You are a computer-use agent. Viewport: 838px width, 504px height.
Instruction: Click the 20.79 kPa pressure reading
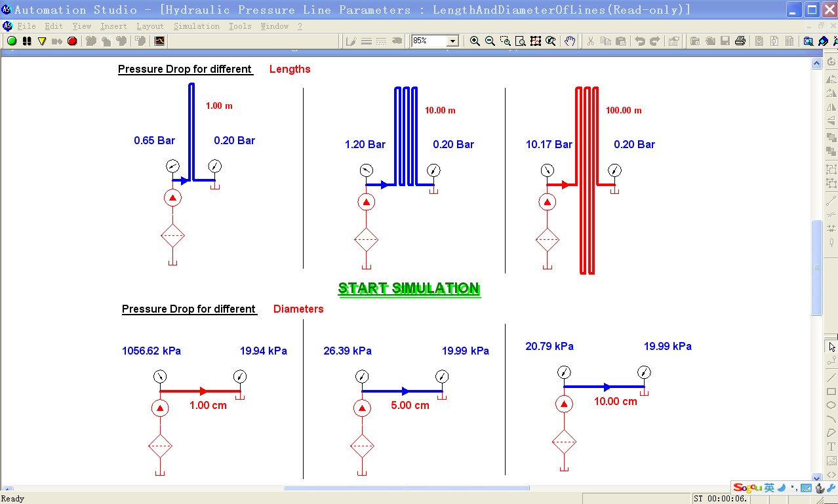tap(549, 346)
